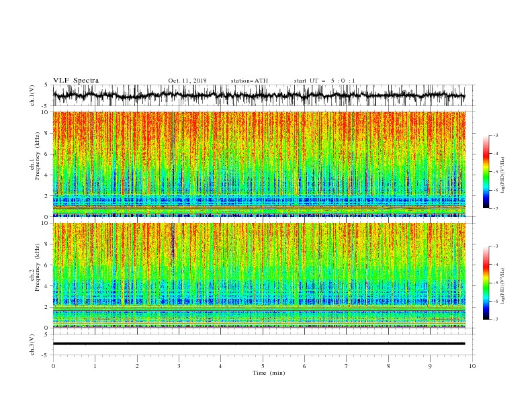
Task: Click time axis tick label "3"
Action: pos(179,366)
